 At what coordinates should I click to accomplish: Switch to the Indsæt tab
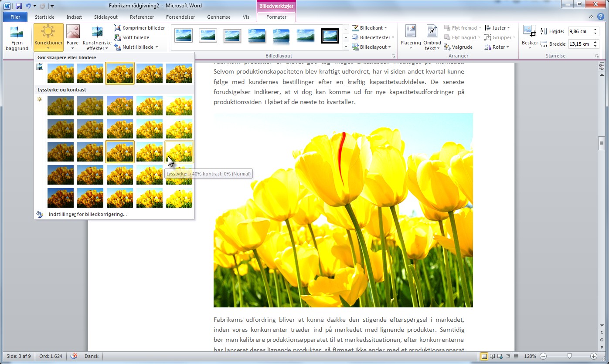coord(74,17)
